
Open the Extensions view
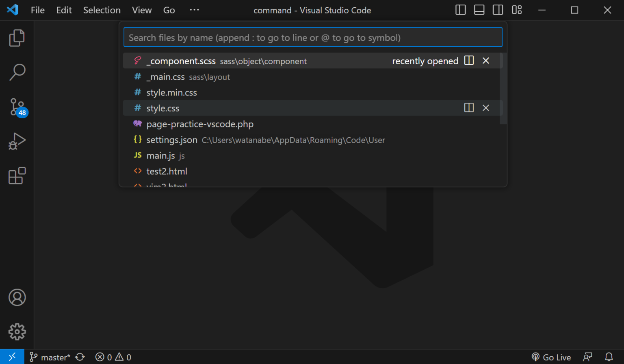[x=17, y=175]
